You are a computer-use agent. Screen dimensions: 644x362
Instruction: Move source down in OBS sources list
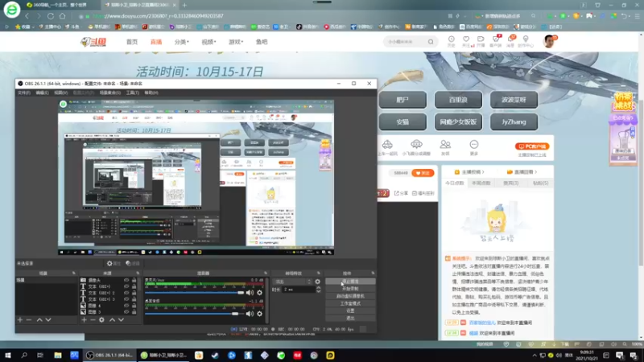click(122, 319)
